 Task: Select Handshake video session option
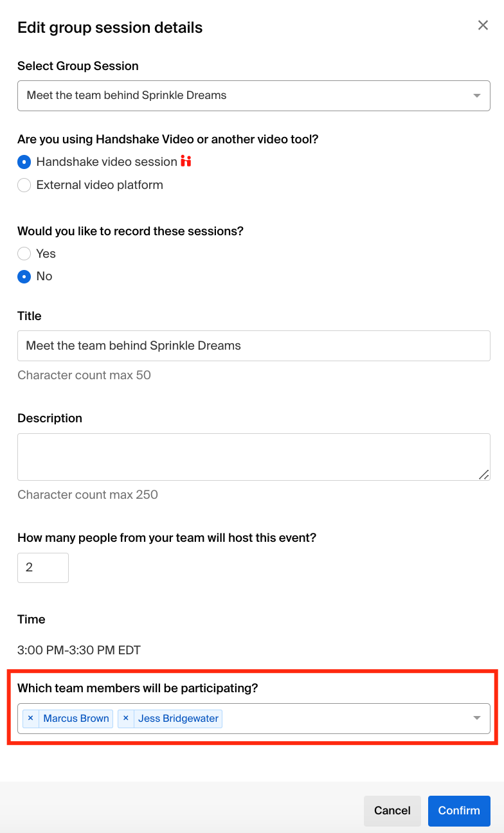pyautogui.click(x=24, y=162)
